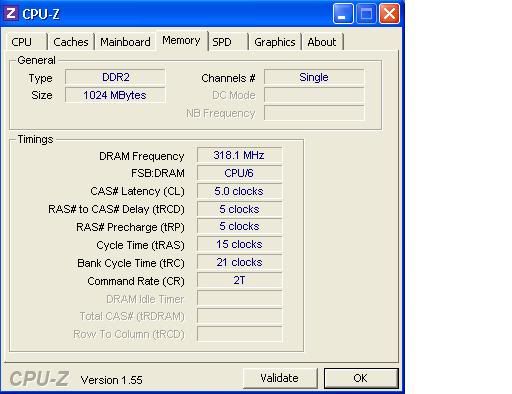Confirm with the OK button
The height and width of the screenshot is (394, 512).
(x=361, y=378)
